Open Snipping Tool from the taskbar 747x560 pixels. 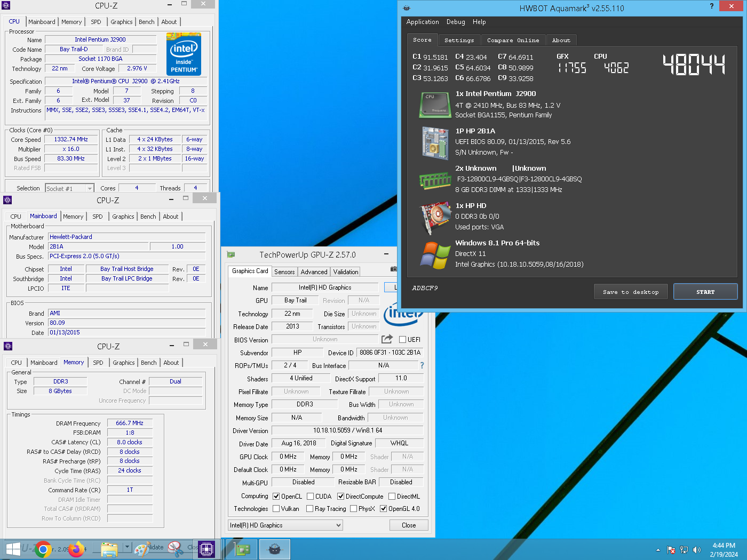tap(175, 549)
